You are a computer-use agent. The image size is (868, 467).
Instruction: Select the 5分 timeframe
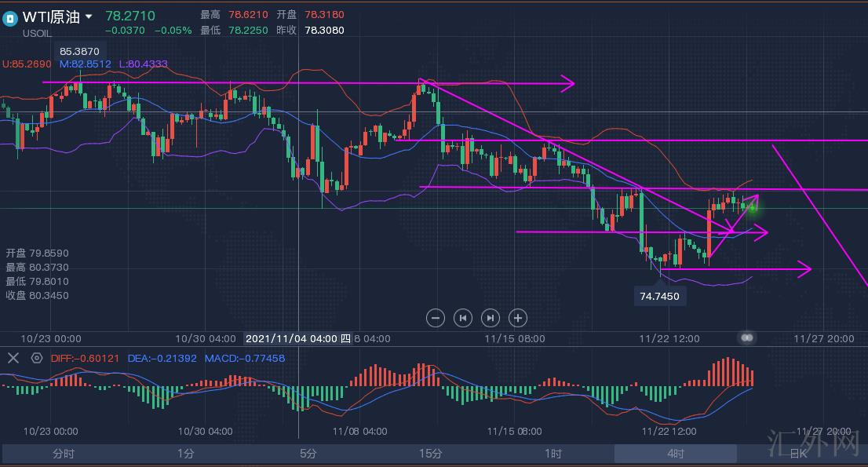308,454
